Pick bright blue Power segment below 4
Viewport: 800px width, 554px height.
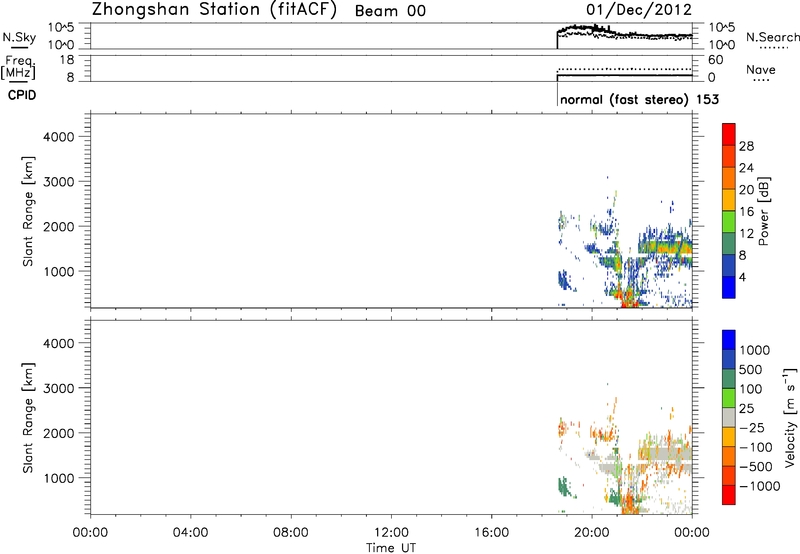pyautogui.click(x=729, y=287)
